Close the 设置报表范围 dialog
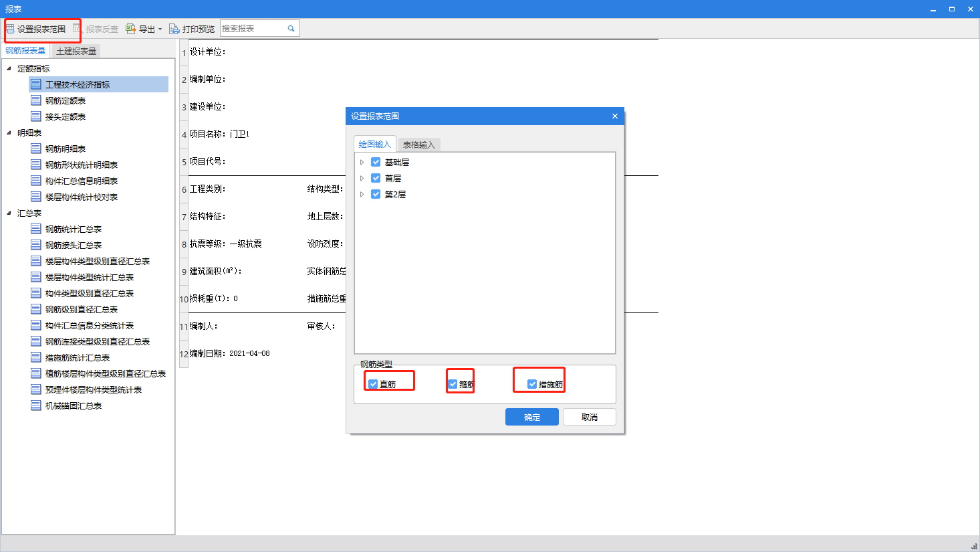980x552 pixels. 615,116
